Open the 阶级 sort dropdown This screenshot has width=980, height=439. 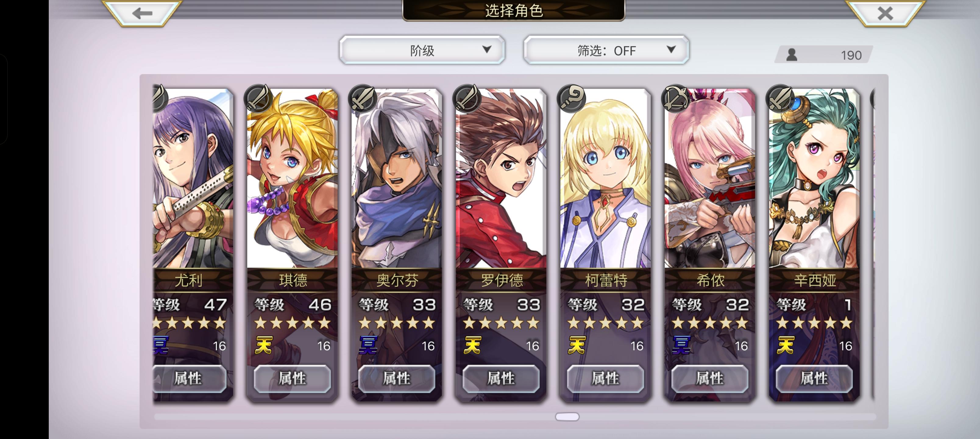(422, 50)
